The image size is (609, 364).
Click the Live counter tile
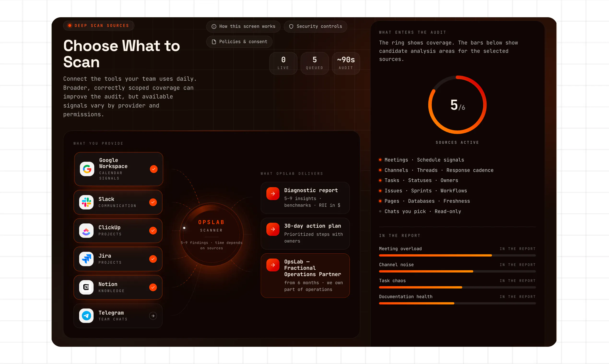coord(283,63)
